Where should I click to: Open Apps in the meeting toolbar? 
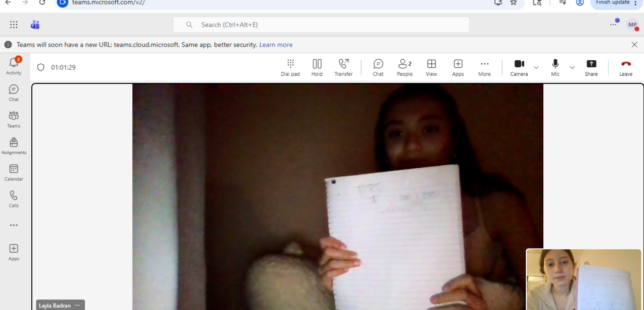pyautogui.click(x=458, y=68)
